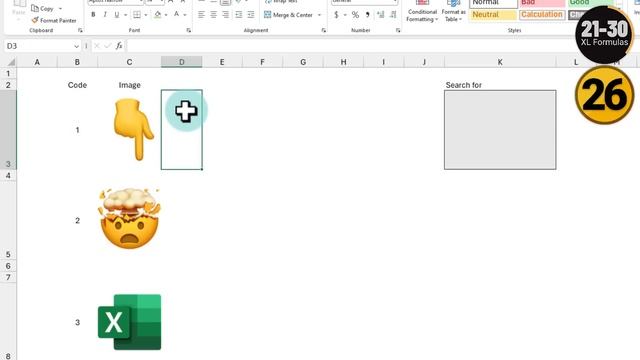Open the Alignment settings dialog launcher
640x360 pixels.
tap(324, 30)
